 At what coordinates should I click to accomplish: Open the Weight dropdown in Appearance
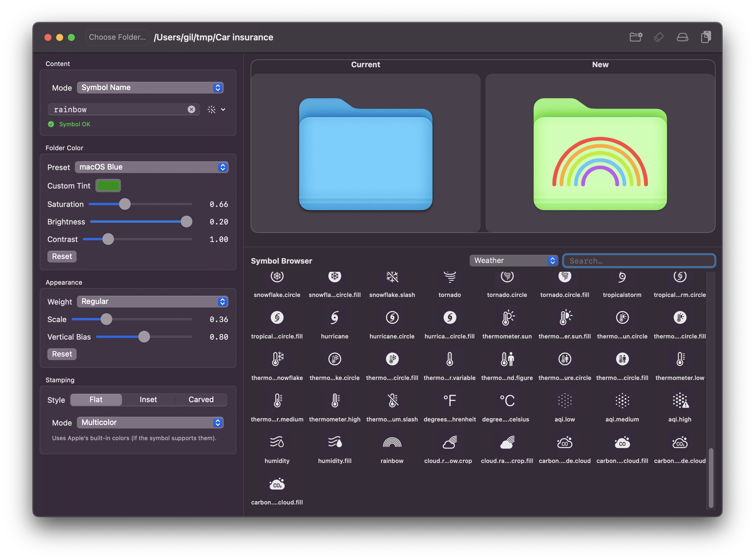(153, 301)
